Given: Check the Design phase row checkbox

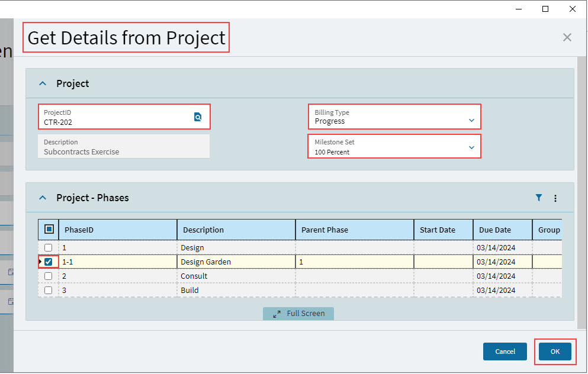Looking at the screenshot, I should (x=48, y=248).
